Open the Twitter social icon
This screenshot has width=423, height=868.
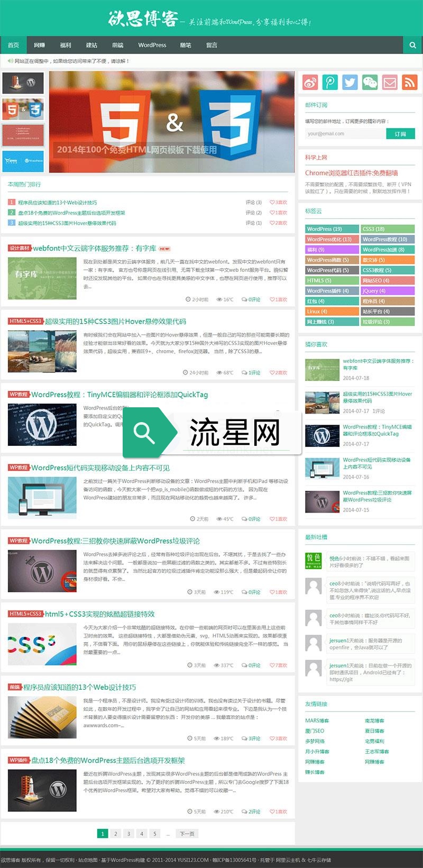(350, 82)
